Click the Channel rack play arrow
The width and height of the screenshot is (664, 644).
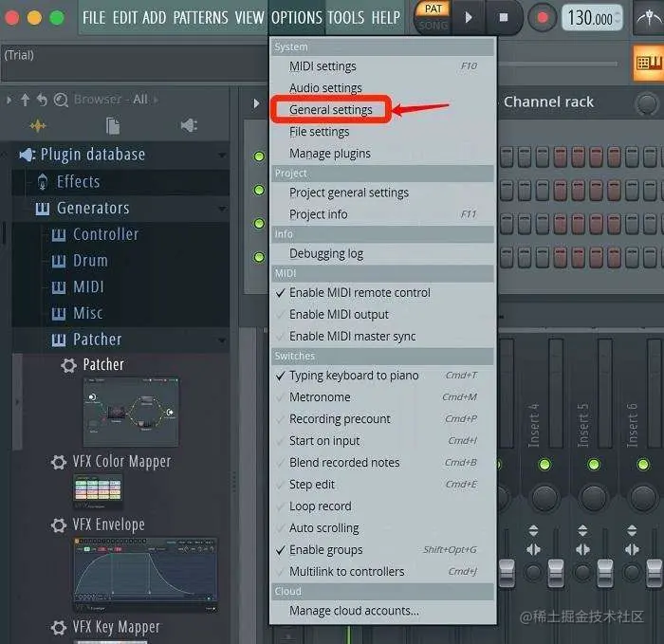256,103
